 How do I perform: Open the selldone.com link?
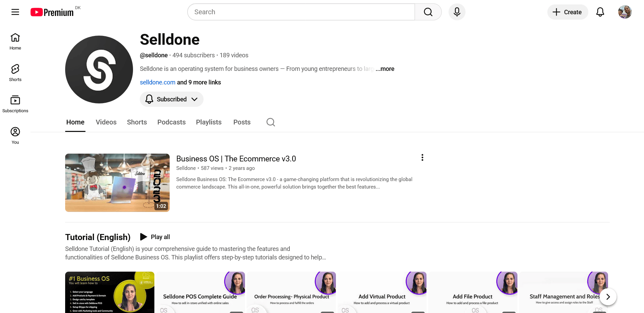pos(157,82)
